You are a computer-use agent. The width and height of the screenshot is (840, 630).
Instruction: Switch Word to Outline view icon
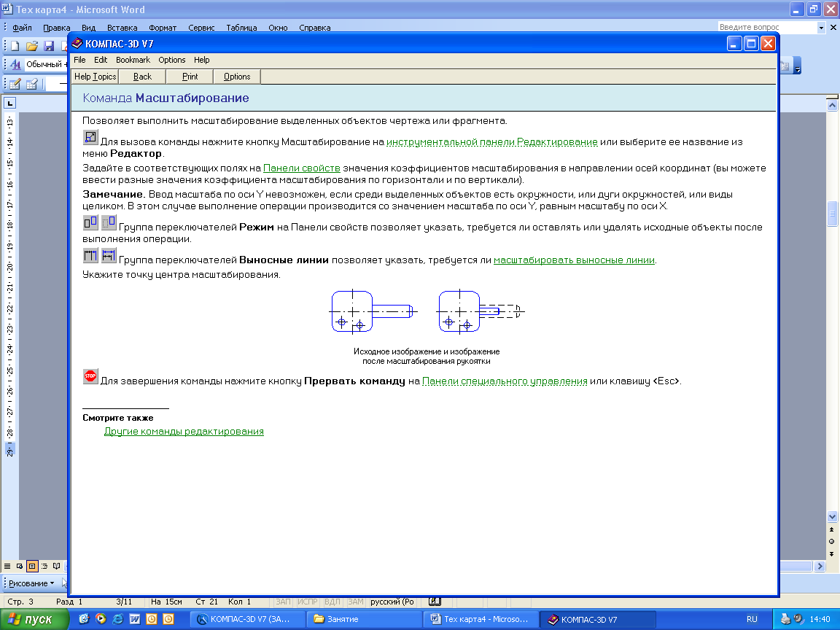coord(44,567)
